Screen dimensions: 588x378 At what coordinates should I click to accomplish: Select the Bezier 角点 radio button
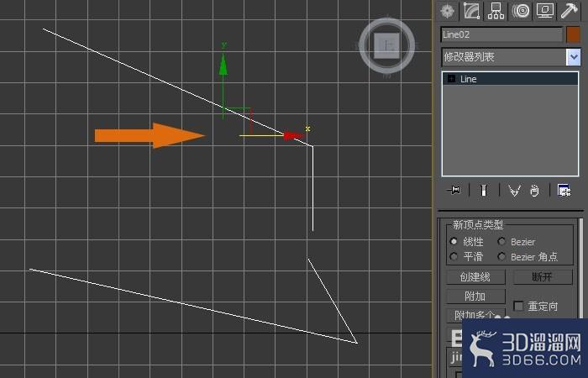(501, 256)
